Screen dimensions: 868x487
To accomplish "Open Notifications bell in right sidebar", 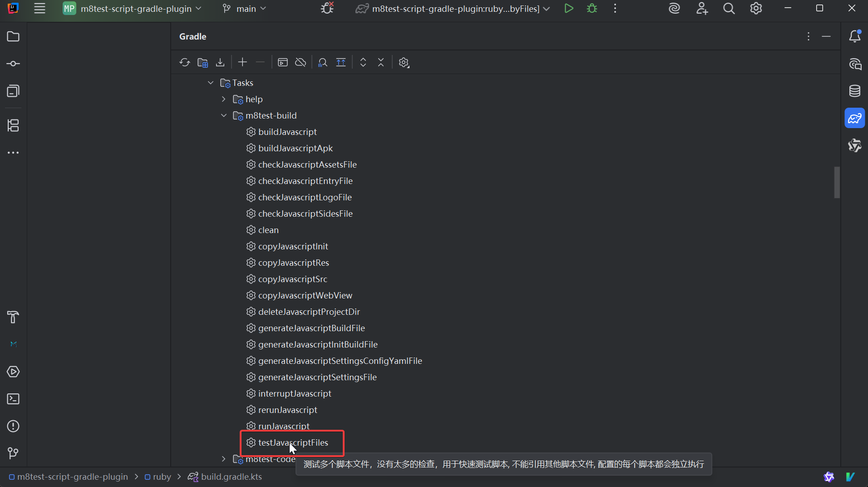I will (x=855, y=36).
